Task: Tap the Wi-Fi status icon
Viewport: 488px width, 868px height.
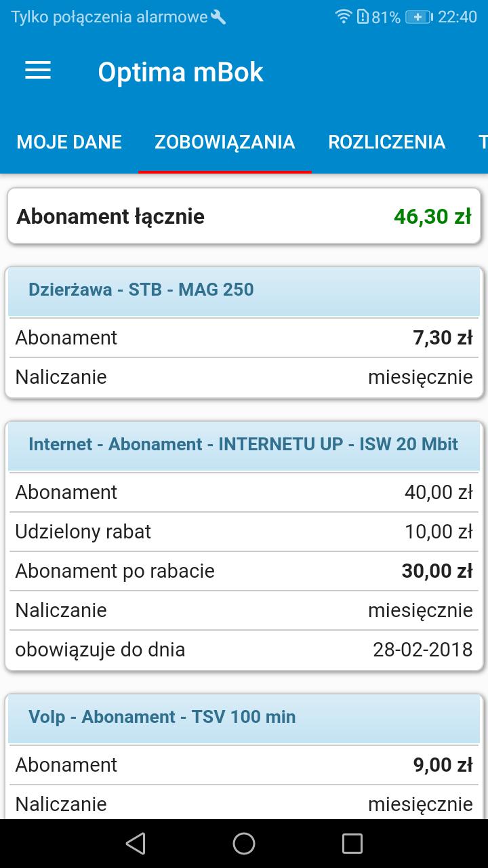Action: pyautogui.click(x=344, y=17)
